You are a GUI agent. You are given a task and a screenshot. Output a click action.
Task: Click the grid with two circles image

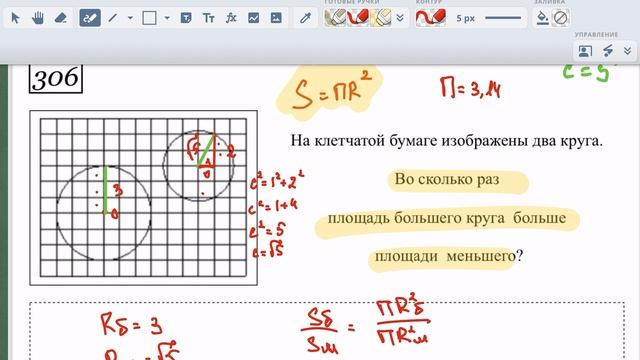tap(144, 198)
